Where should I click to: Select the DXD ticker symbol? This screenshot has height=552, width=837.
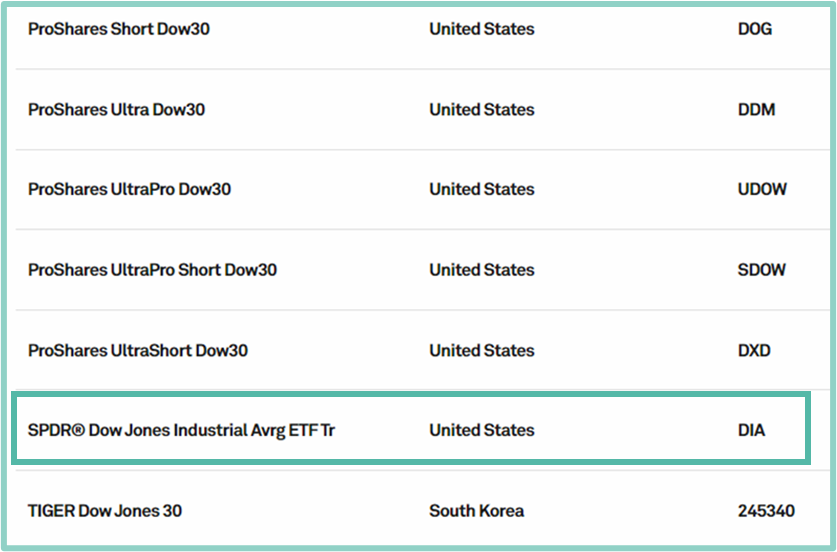[x=754, y=350]
